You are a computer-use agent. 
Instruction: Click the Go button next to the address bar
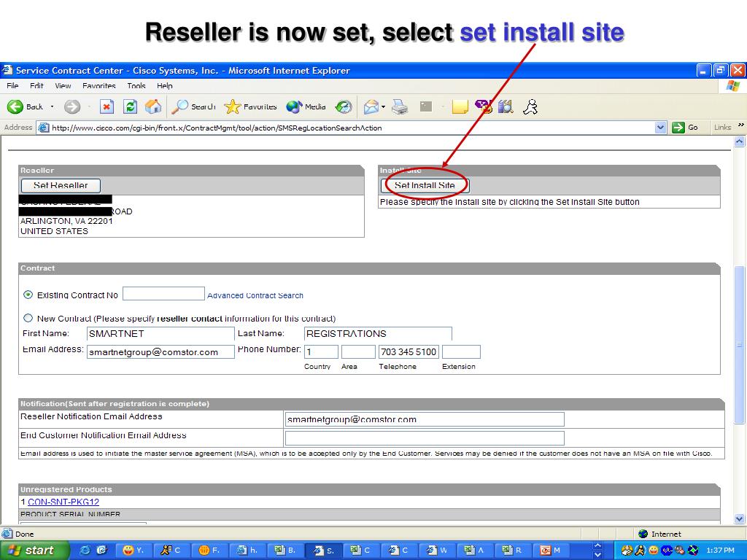click(x=685, y=128)
